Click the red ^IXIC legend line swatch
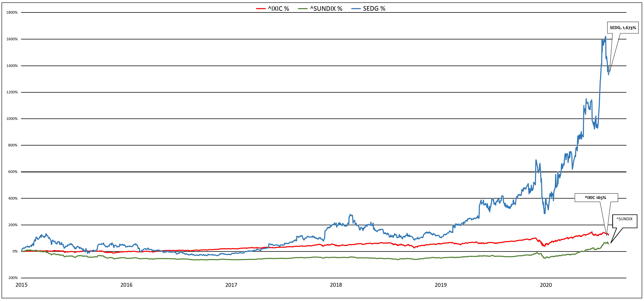 pos(261,9)
